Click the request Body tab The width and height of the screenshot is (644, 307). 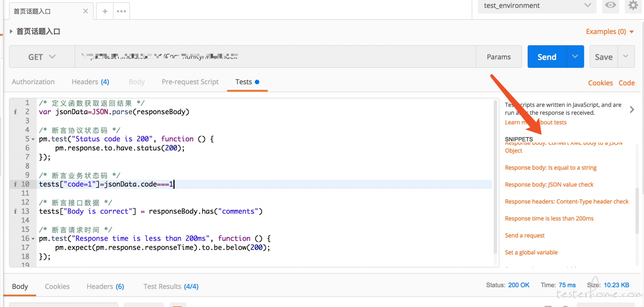click(x=137, y=82)
